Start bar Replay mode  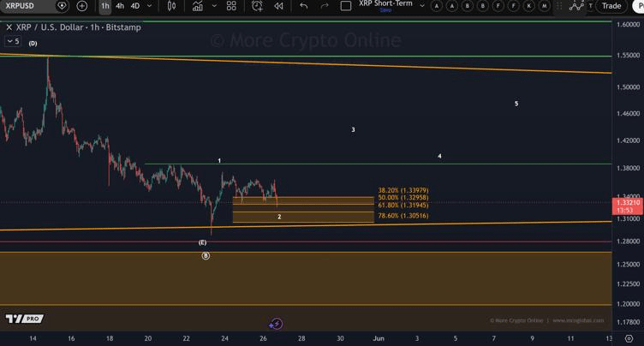click(x=278, y=6)
